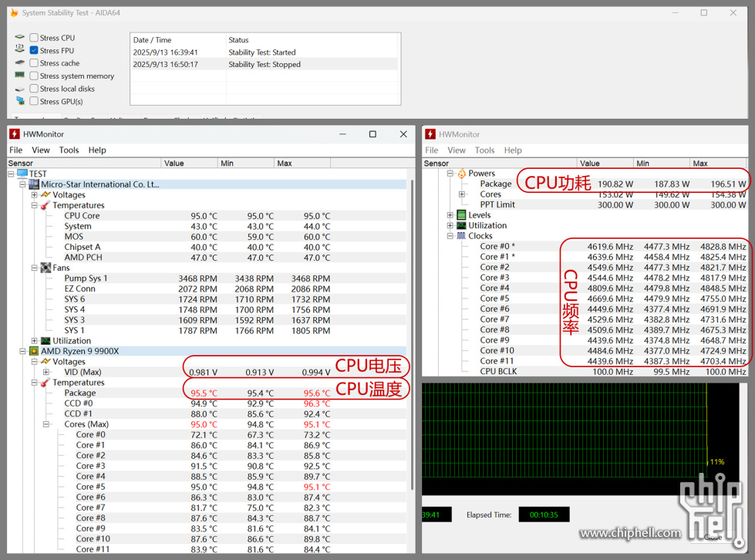Click the GPU monitor icon beside Stress GPU(s)
This screenshot has width=755, height=560.
[20, 100]
